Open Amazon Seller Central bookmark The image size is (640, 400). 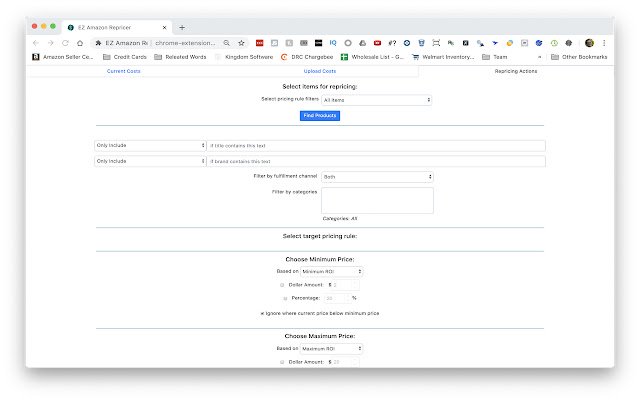point(63,57)
